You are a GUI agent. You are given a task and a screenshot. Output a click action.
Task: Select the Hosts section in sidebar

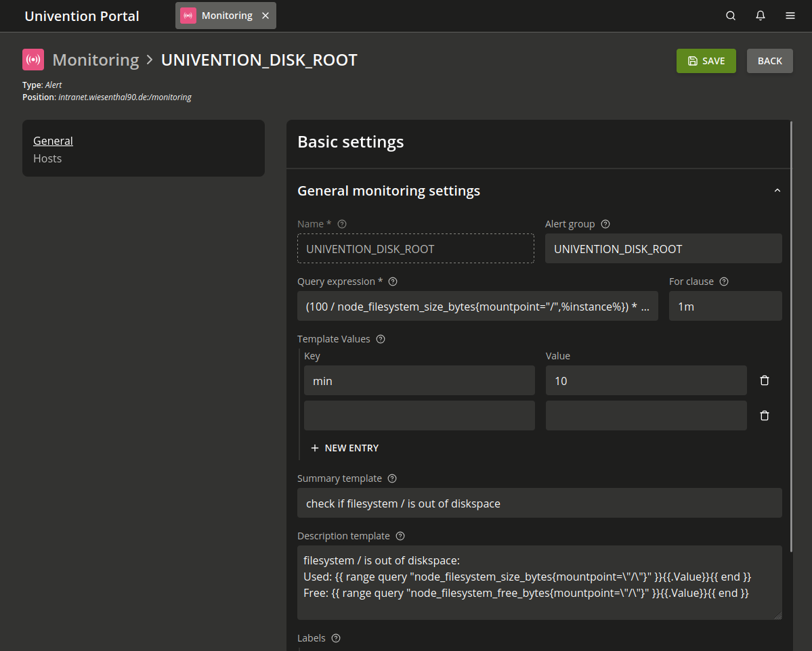tap(47, 158)
